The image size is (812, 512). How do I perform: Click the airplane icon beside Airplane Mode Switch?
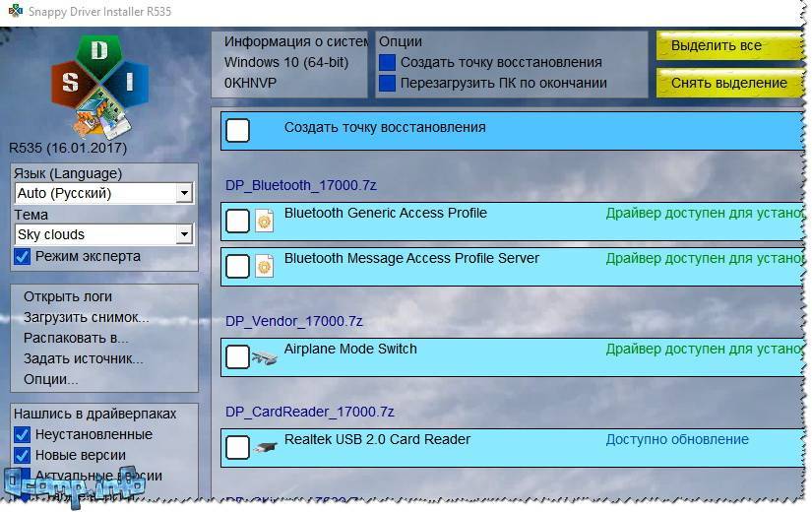pyautogui.click(x=264, y=357)
